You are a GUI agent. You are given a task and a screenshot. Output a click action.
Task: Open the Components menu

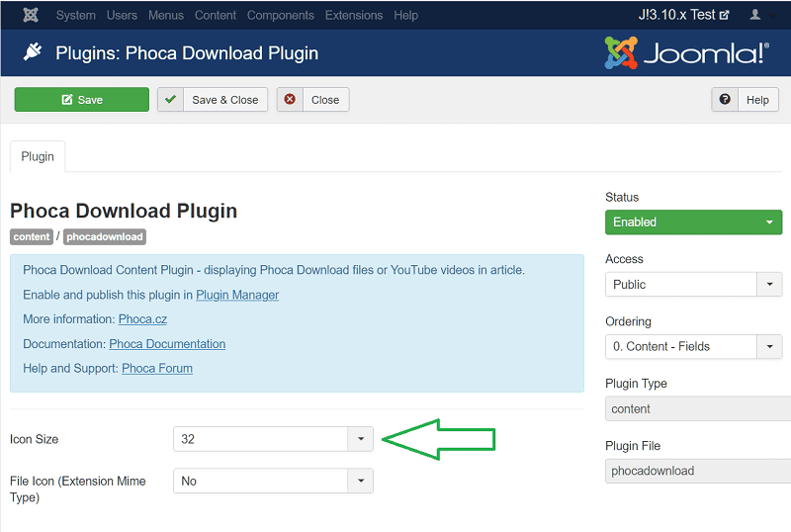pyautogui.click(x=280, y=15)
